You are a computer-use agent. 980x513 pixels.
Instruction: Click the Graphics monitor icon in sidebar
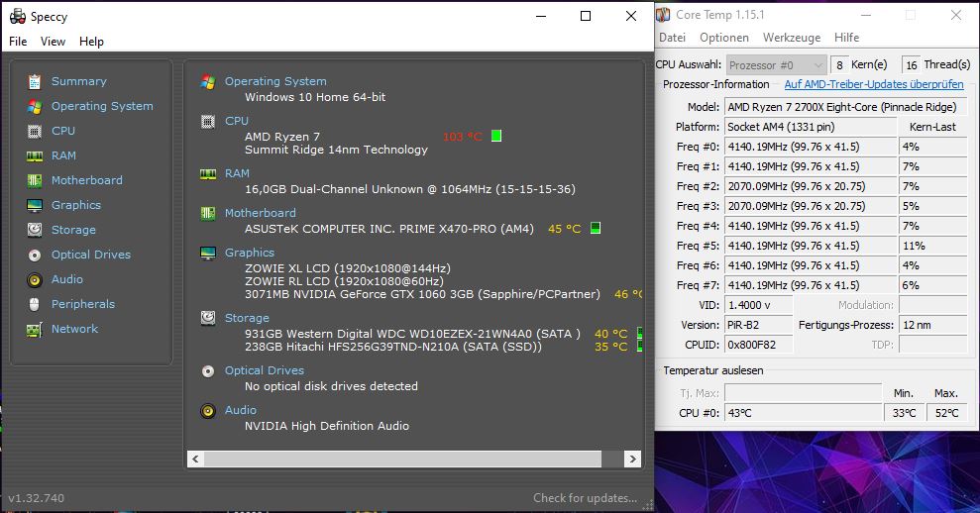point(35,206)
